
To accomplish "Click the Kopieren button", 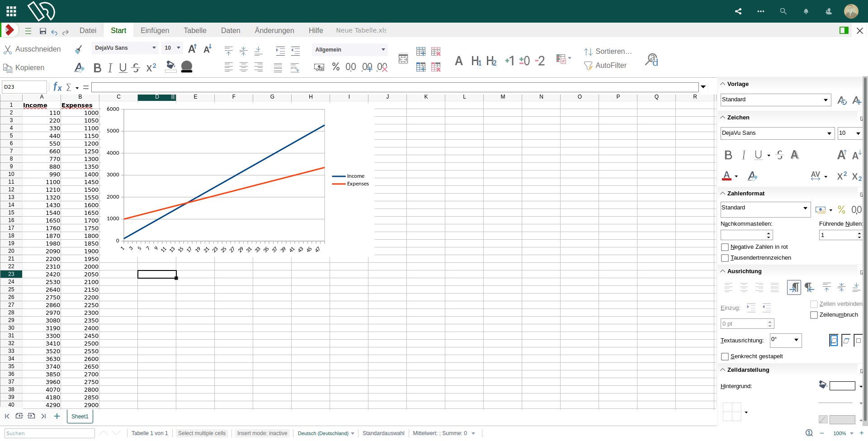I will [24, 68].
